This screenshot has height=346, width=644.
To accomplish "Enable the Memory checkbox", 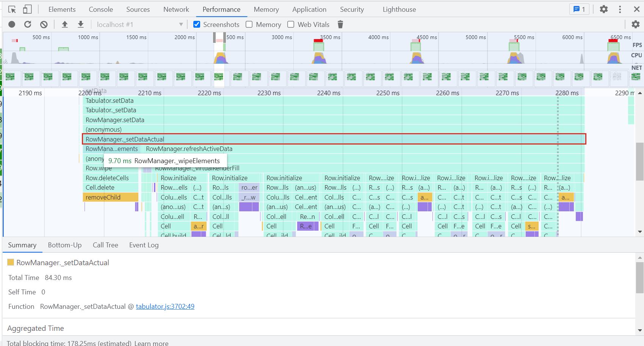I will click(249, 24).
